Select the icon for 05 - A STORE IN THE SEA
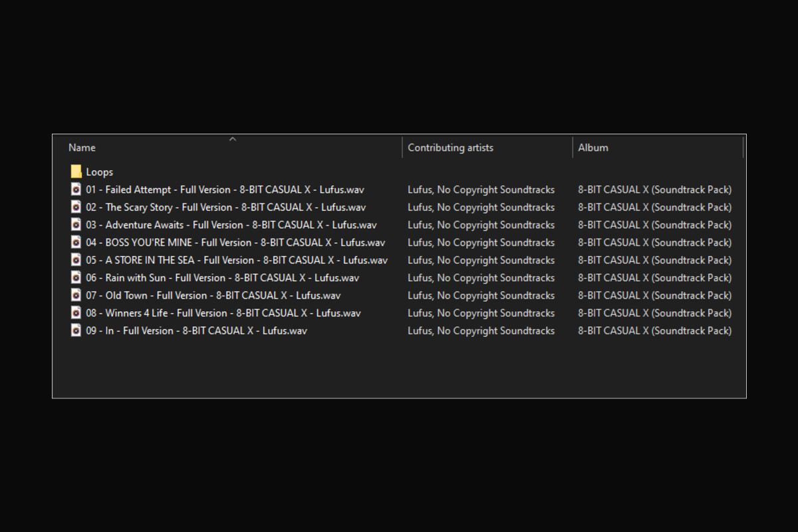 pos(76,260)
